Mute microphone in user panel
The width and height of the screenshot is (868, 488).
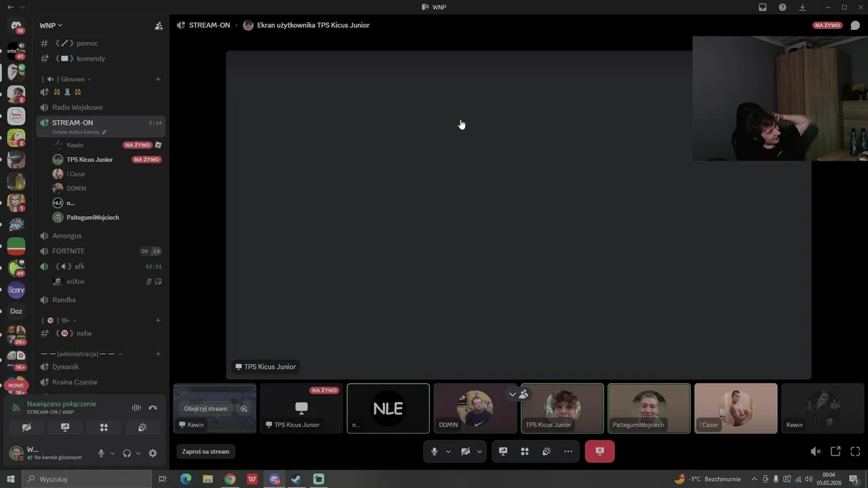(101, 453)
